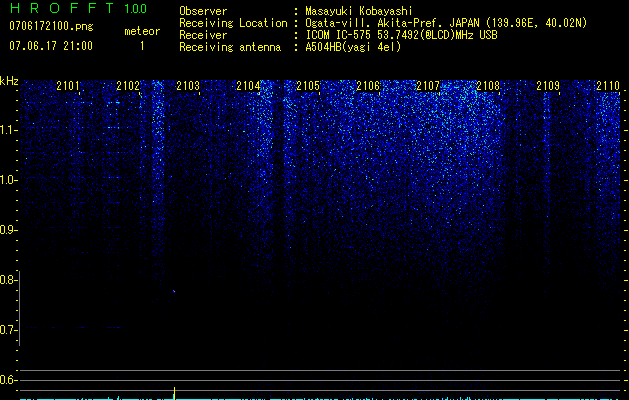Select observer name Masayuki Kobayashi
This screenshot has height=400, width=629.
[359, 11]
